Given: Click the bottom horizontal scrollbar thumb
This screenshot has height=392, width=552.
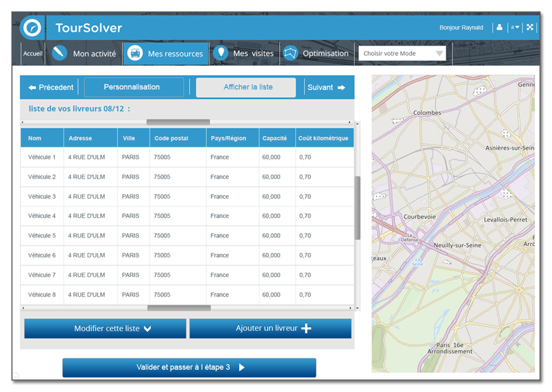Looking at the screenshot, I should (x=179, y=308).
